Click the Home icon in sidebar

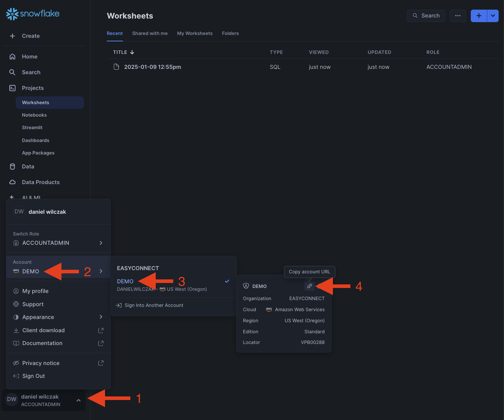click(x=13, y=57)
